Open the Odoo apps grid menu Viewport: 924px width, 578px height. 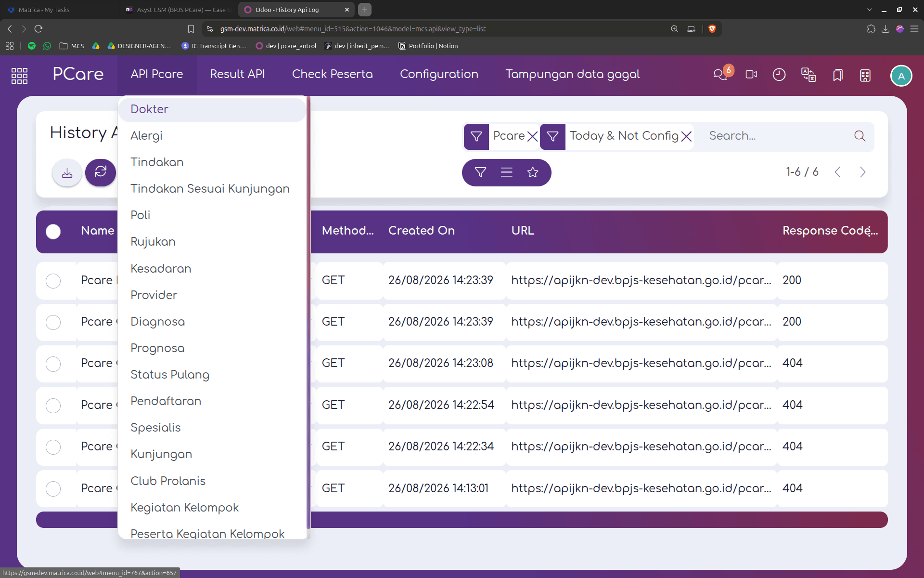19,75
